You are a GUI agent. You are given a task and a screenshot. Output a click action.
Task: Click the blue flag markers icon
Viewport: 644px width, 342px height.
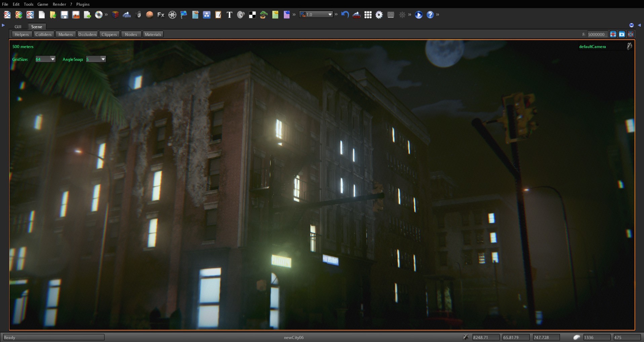pos(184,15)
